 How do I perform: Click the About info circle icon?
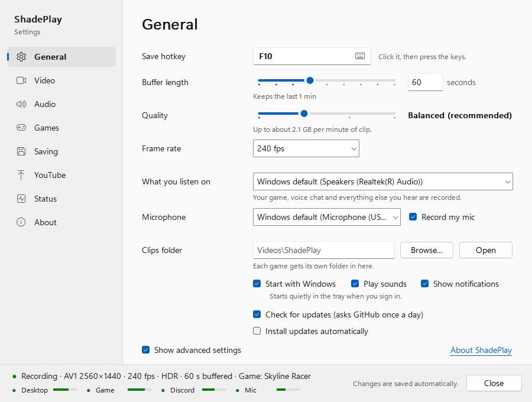[21, 222]
